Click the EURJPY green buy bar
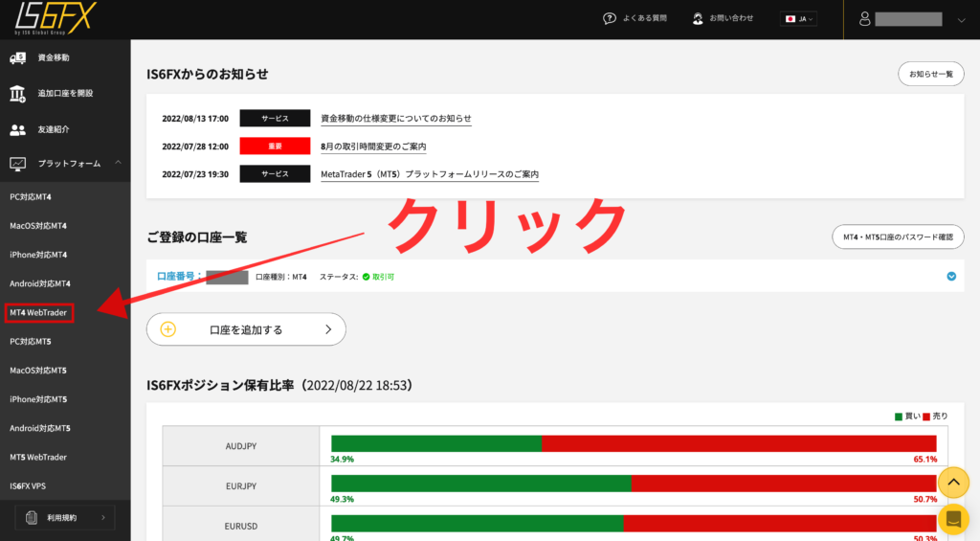 click(x=480, y=484)
